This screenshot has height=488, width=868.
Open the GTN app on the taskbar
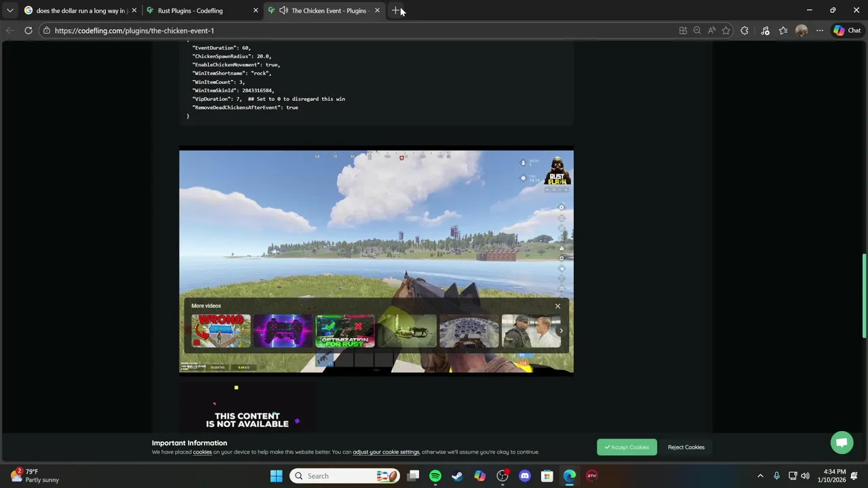coord(592,476)
